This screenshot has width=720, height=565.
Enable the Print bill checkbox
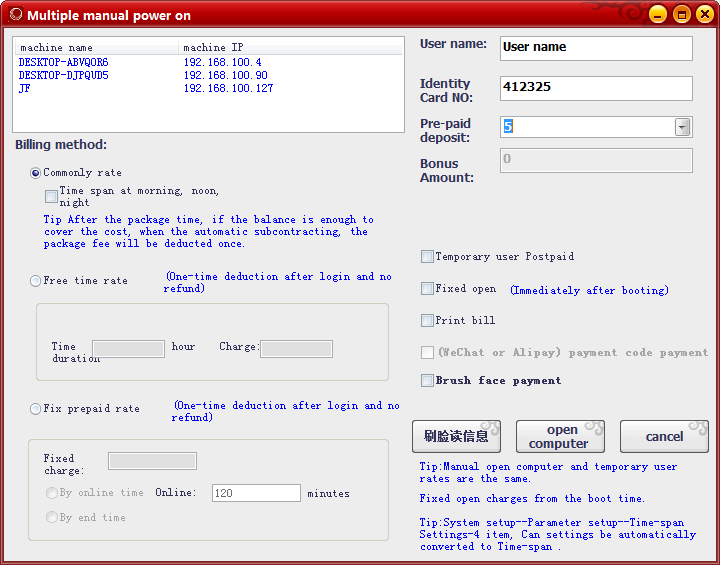point(427,321)
